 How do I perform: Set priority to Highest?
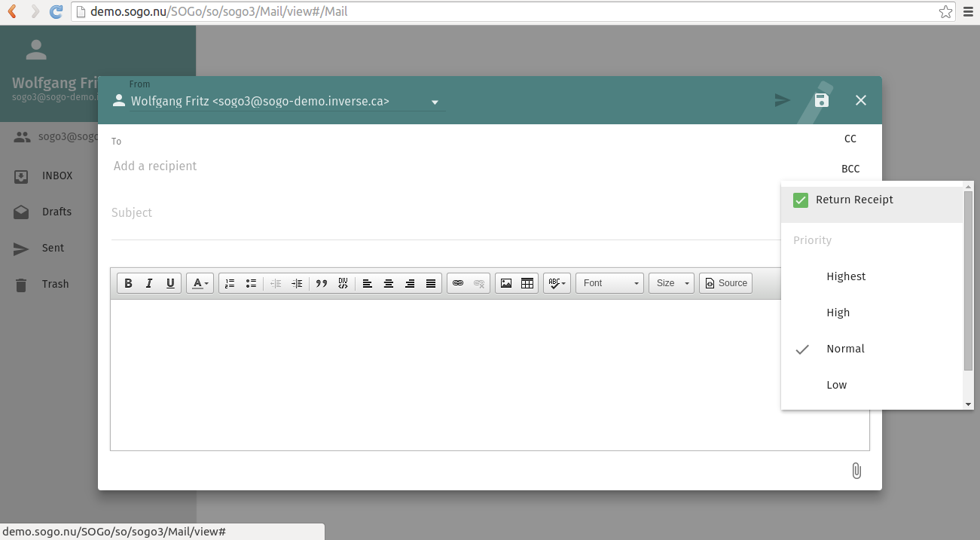click(846, 276)
